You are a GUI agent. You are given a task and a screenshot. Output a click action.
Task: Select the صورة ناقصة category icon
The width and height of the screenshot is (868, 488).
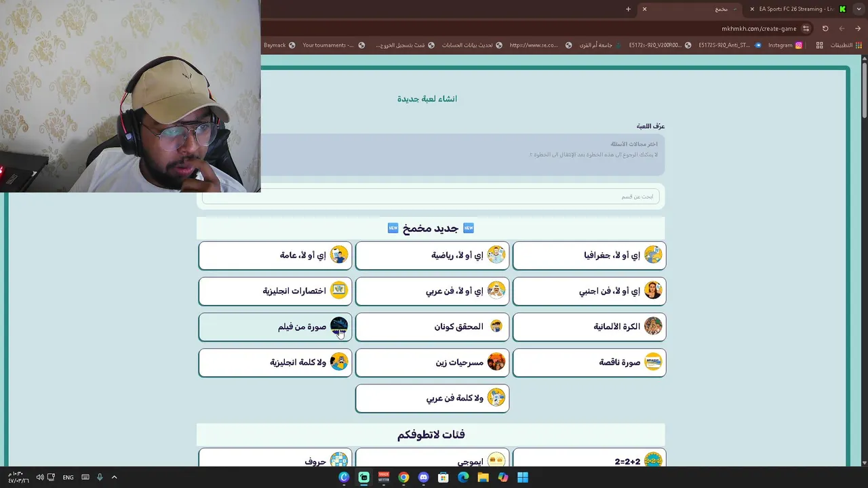653,362
